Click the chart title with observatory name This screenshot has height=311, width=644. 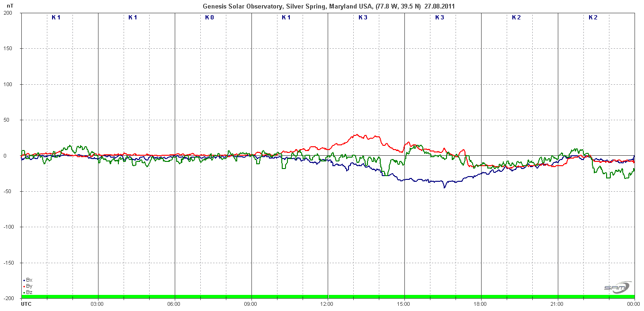click(x=329, y=6)
